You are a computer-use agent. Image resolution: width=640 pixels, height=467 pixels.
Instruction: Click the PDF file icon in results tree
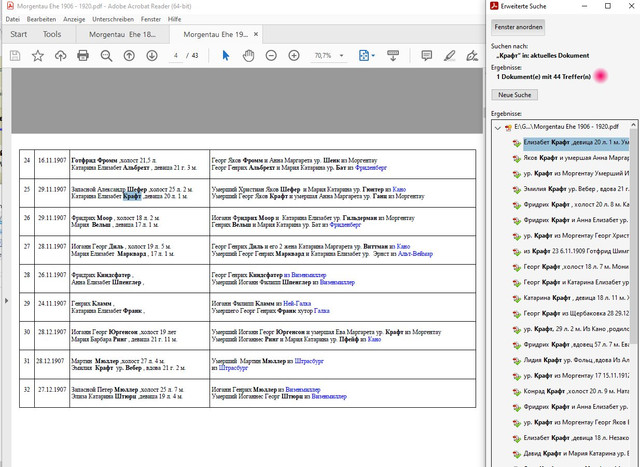click(x=508, y=127)
